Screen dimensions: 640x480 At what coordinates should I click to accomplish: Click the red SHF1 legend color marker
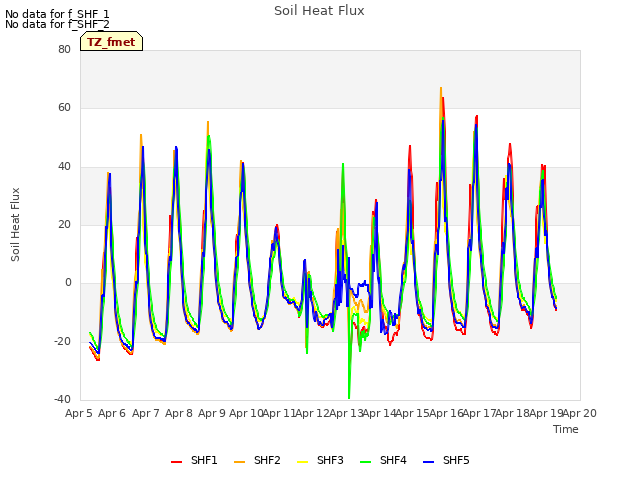coord(176,462)
